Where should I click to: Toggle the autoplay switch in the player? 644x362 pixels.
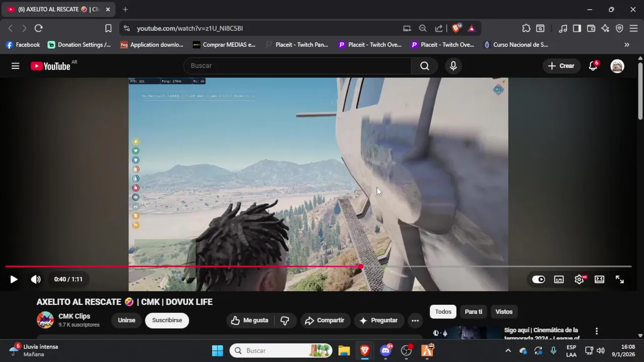tap(538, 280)
